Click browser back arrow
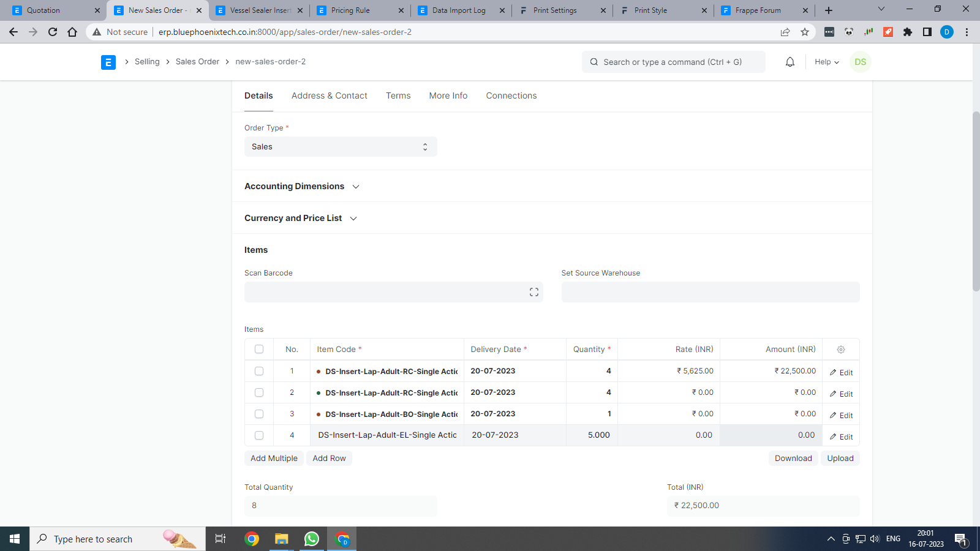Viewport: 980px width, 551px height. (x=13, y=32)
